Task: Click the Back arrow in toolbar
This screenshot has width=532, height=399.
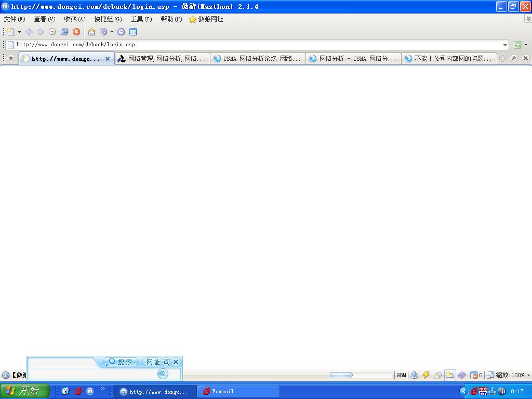Action: tap(29, 32)
